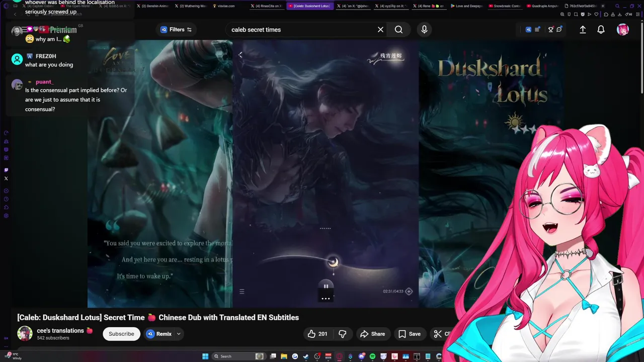Click chat username puant_
Viewport: 644px width, 362px height.
coord(44,82)
